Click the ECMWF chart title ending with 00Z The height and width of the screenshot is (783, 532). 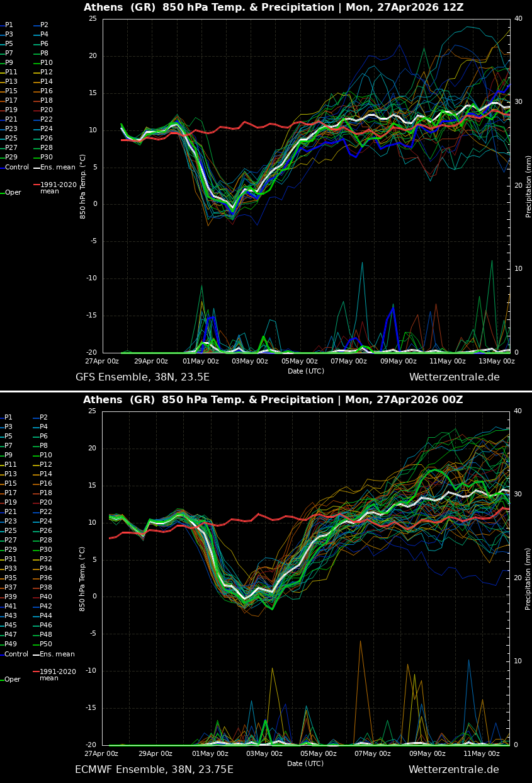[x=273, y=400]
